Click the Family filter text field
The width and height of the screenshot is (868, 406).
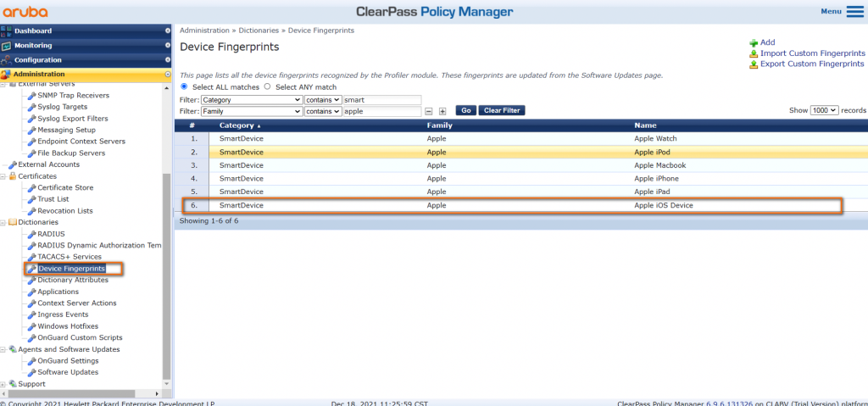[382, 111]
